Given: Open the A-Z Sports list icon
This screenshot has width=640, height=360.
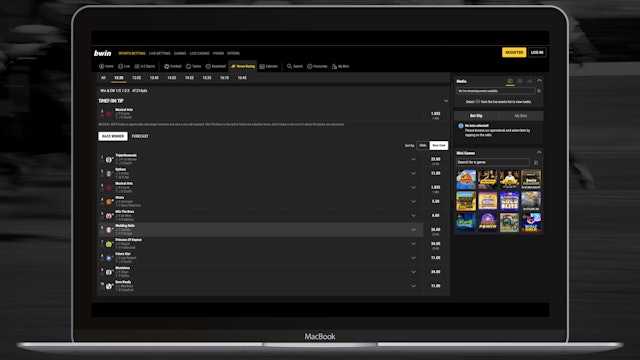Looking at the screenshot, I should point(137,66).
